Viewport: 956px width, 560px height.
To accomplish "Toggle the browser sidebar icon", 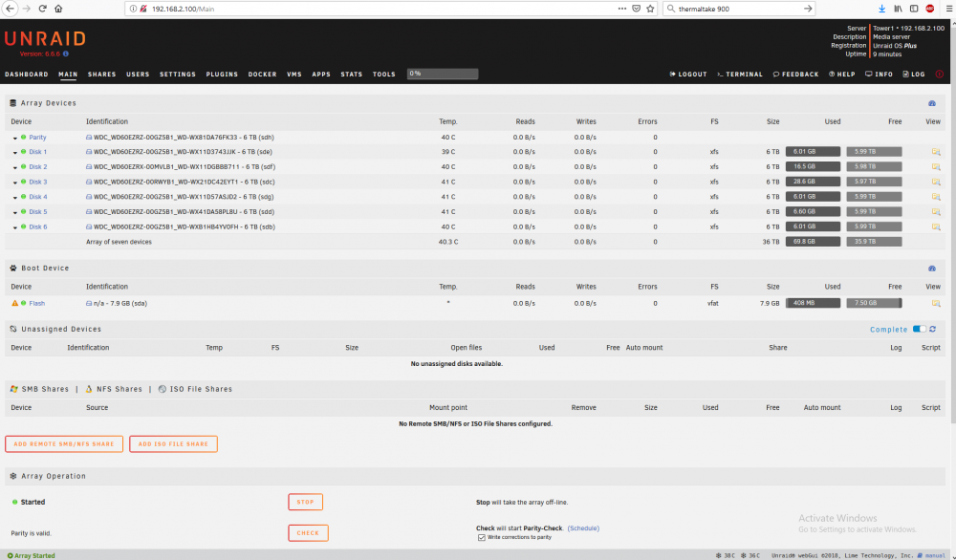I will pyautogui.click(x=914, y=9).
